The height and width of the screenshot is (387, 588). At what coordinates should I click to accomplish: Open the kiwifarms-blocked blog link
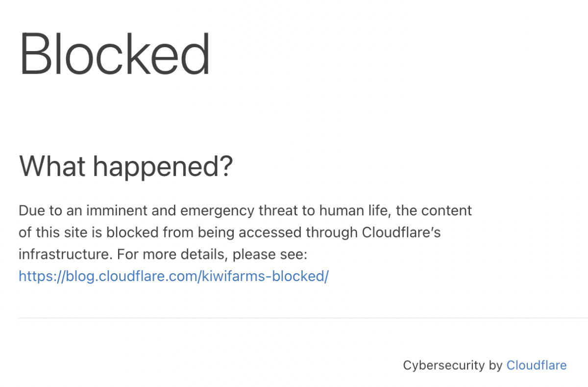173,276
